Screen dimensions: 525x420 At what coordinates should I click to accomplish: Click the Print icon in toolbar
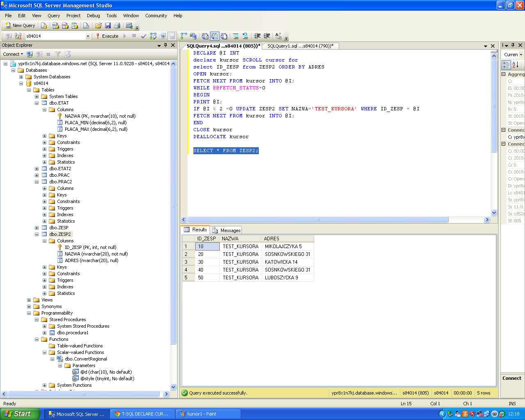117,25
